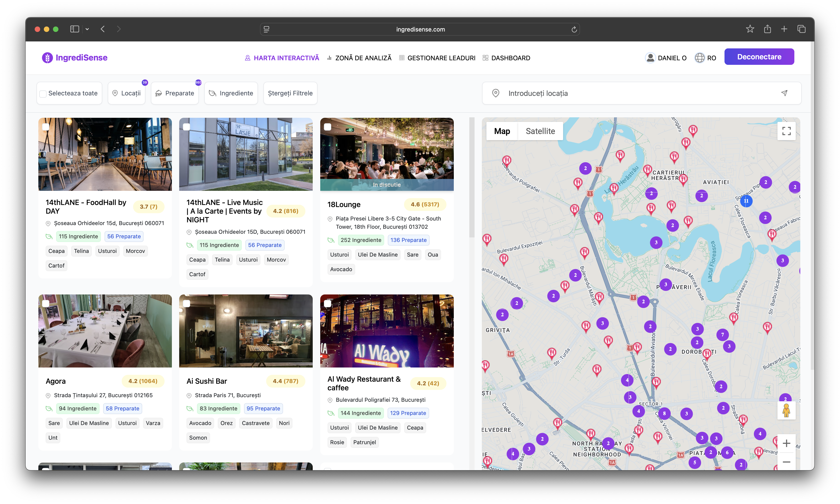Zoom in the map with plus button
The width and height of the screenshot is (840, 504).
pos(786,443)
